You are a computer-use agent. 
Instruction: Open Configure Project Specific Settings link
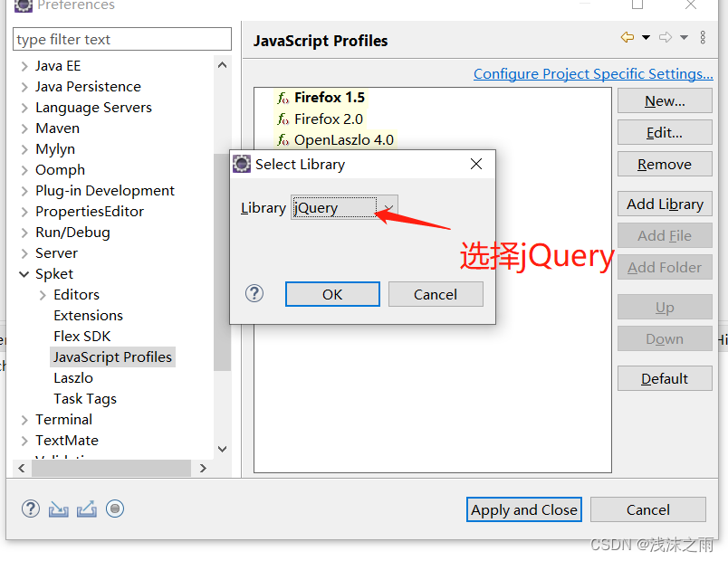click(x=593, y=74)
